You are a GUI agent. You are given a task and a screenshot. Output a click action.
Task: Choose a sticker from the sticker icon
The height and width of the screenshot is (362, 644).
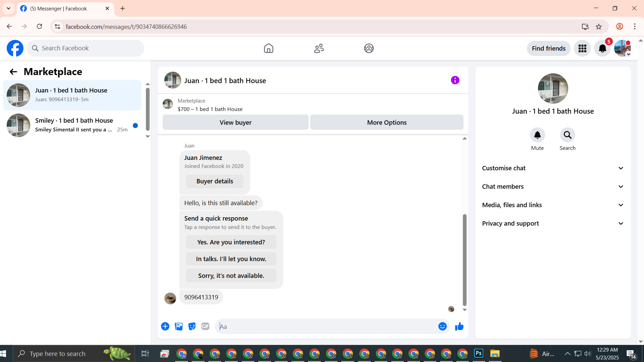click(x=192, y=326)
